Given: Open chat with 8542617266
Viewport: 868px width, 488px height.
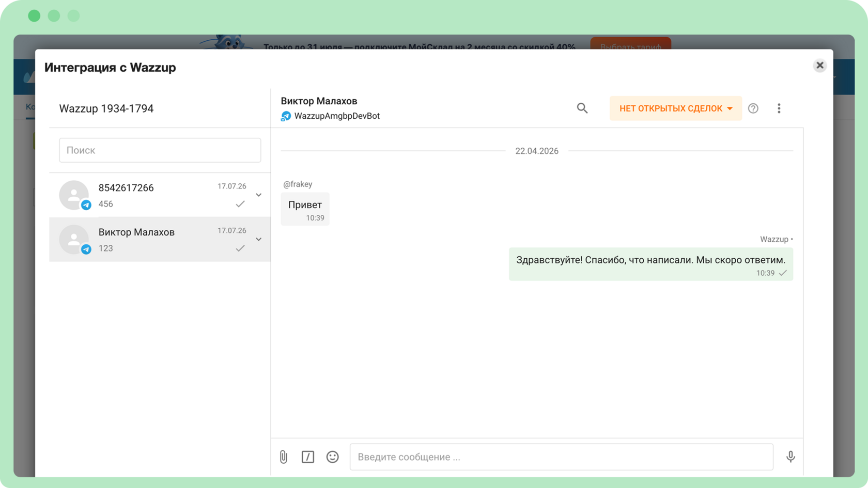Looking at the screenshot, I should pos(160,195).
